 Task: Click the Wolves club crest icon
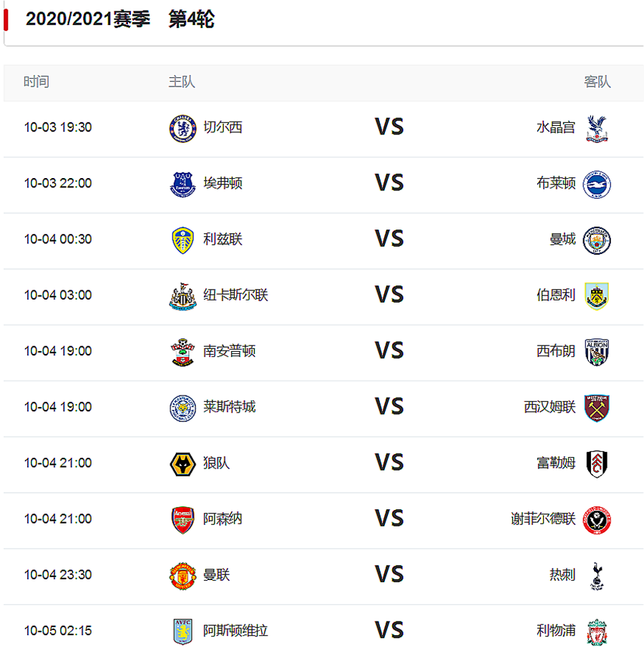tap(182, 463)
